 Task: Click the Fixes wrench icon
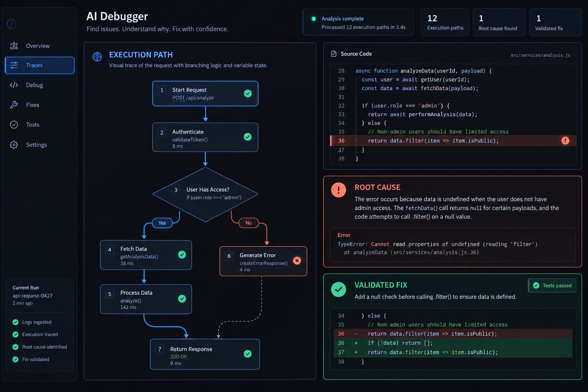(x=14, y=105)
